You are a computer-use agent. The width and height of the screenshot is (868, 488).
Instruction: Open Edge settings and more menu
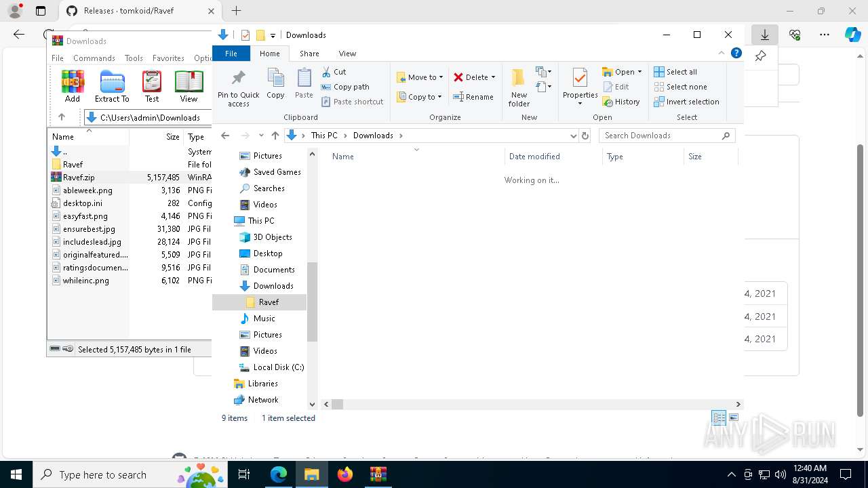tap(825, 35)
